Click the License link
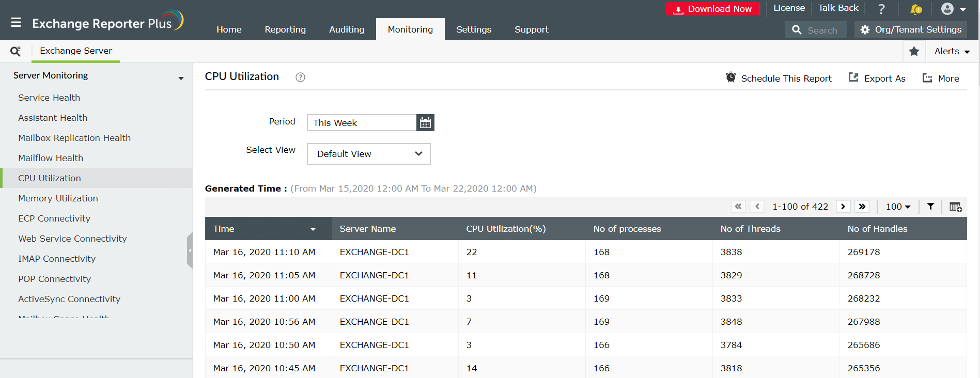The width and height of the screenshot is (980, 378). coord(789,8)
